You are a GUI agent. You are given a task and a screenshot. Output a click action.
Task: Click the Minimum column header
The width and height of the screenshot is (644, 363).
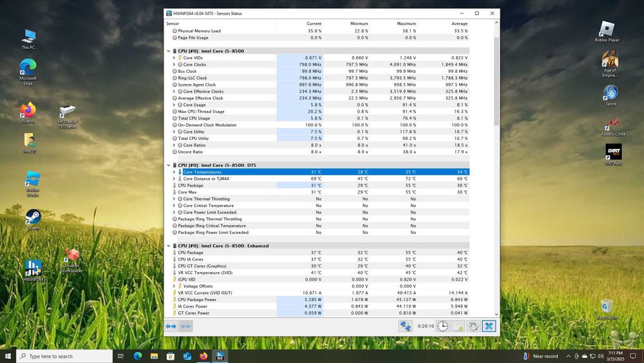tap(346, 23)
